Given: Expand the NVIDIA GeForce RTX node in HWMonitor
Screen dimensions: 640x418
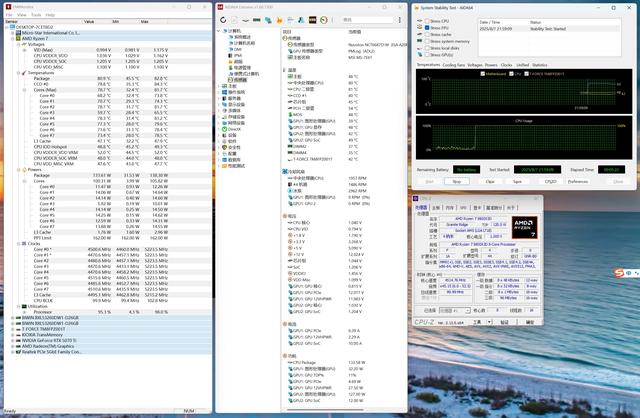Looking at the screenshot, I should click(x=13, y=340).
